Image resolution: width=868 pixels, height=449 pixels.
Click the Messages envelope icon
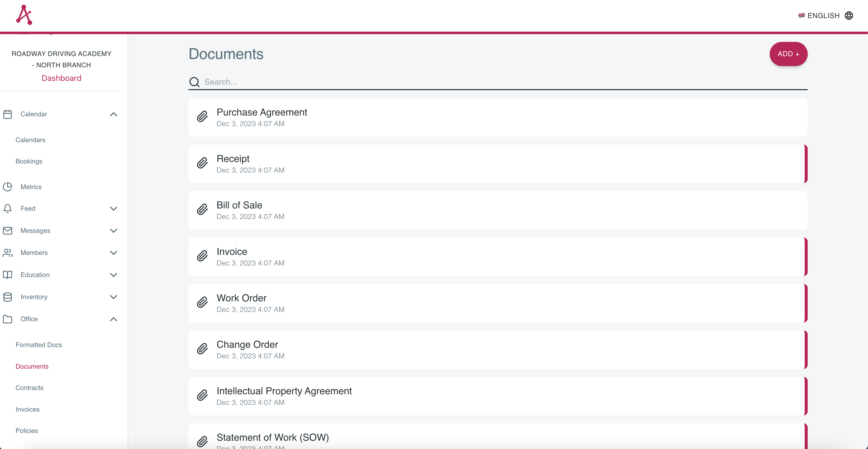coord(7,231)
